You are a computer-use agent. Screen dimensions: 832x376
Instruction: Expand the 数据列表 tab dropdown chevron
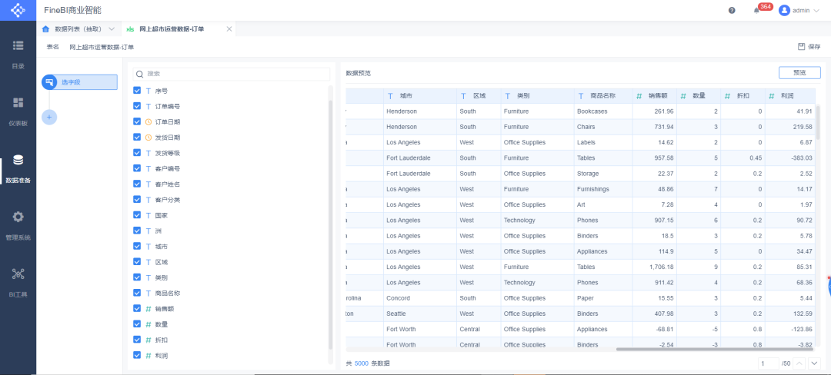click(111, 29)
